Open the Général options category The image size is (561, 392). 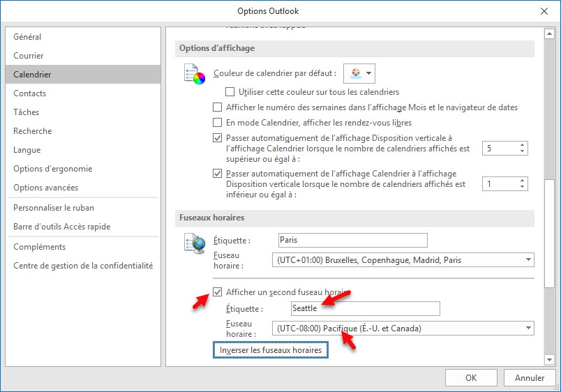(83, 37)
